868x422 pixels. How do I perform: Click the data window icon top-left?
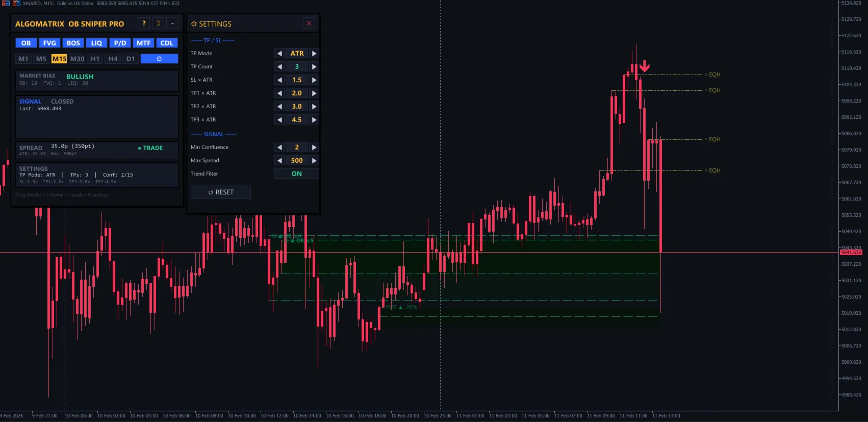[x=6, y=3]
